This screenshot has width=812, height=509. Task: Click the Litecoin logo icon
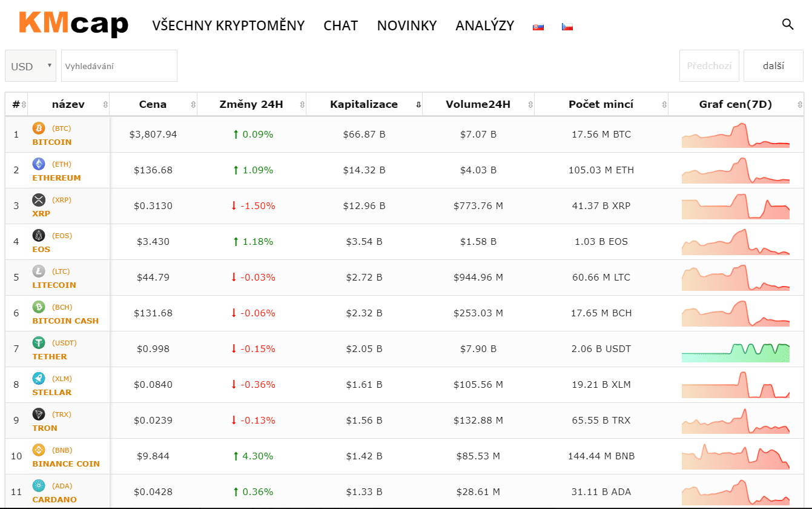coord(39,271)
